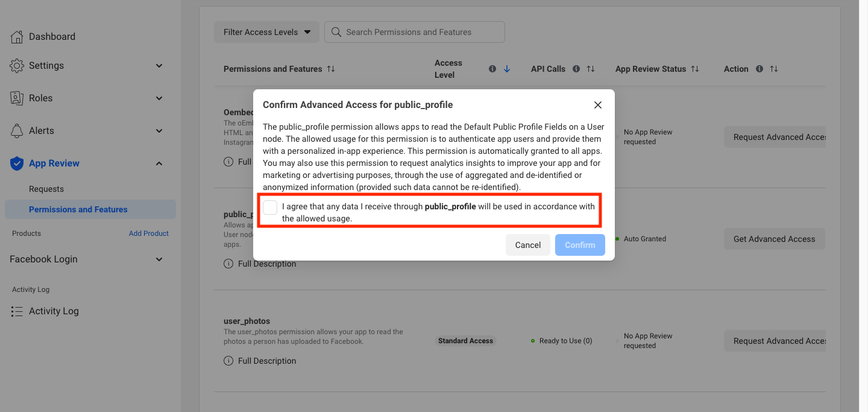This screenshot has height=412, width=868.
Task: Click the Access Level blue sort arrow
Action: click(x=507, y=69)
